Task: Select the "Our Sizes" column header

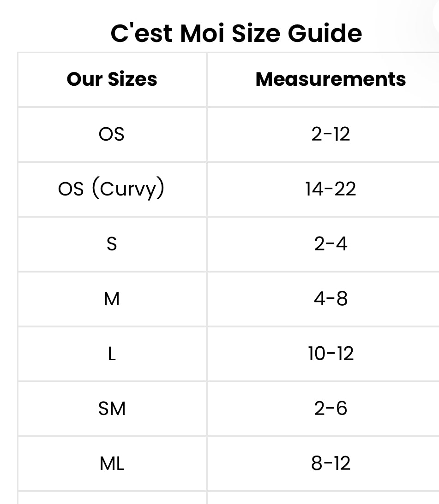Action: tap(112, 79)
